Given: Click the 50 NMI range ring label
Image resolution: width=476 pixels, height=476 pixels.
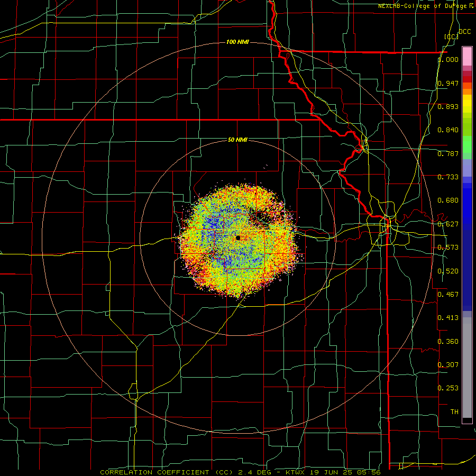Looking at the screenshot, I should point(237,140).
